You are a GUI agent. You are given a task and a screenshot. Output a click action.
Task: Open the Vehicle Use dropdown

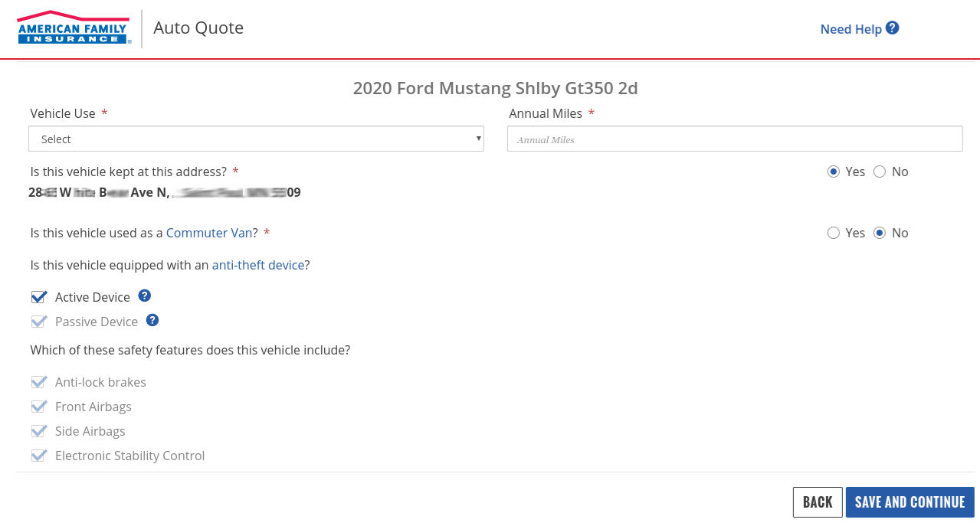(255, 139)
